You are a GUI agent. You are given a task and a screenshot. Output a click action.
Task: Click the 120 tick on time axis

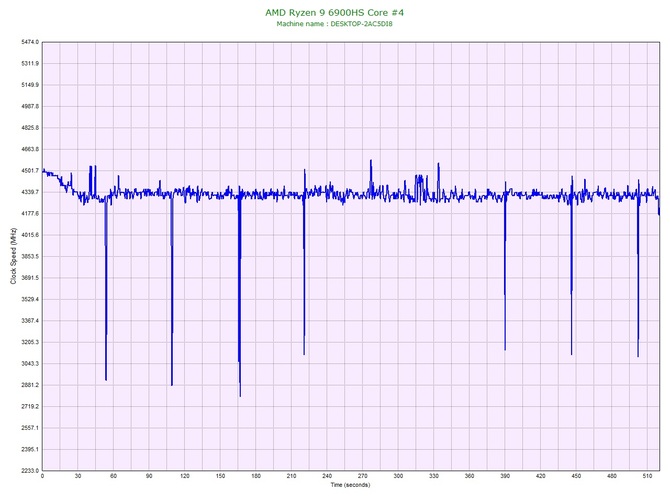[185, 476]
